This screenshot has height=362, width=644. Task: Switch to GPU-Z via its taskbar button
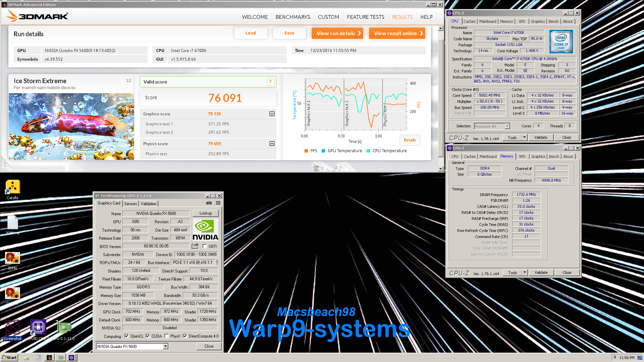pos(61,358)
